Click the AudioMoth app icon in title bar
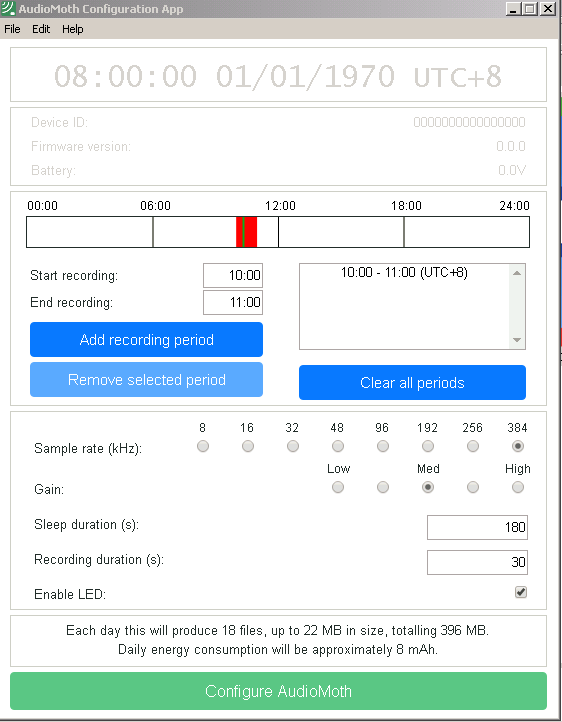This screenshot has width=562, height=722. (8, 8)
